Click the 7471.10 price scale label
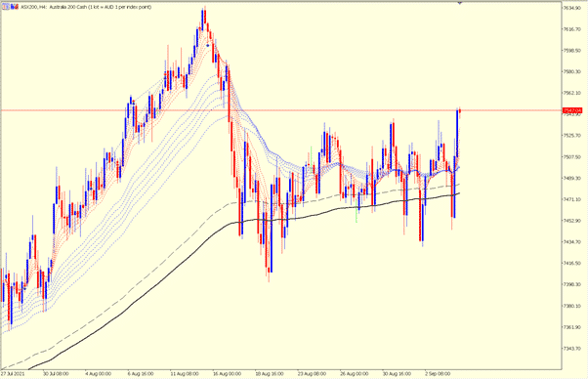588x379 pixels. [572, 199]
